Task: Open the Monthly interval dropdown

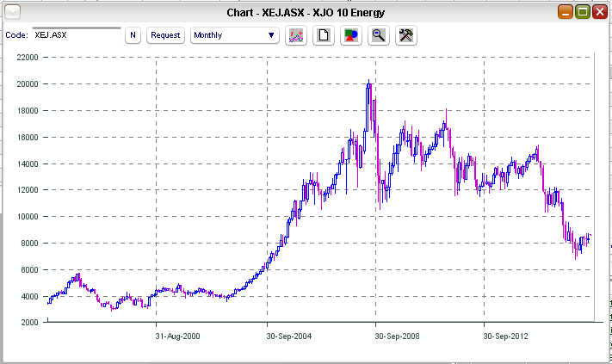Action: [235, 35]
